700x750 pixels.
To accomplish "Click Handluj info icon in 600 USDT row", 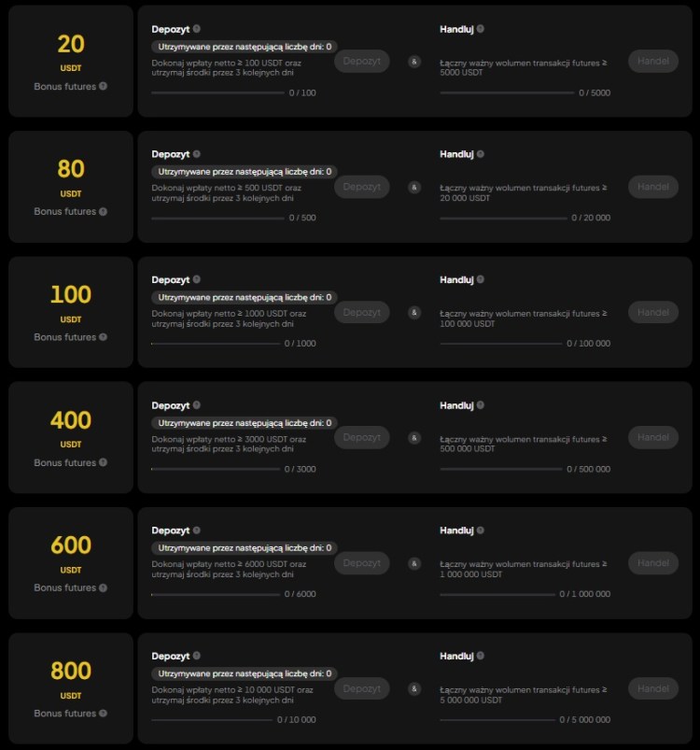I will [x=481, y=530].
